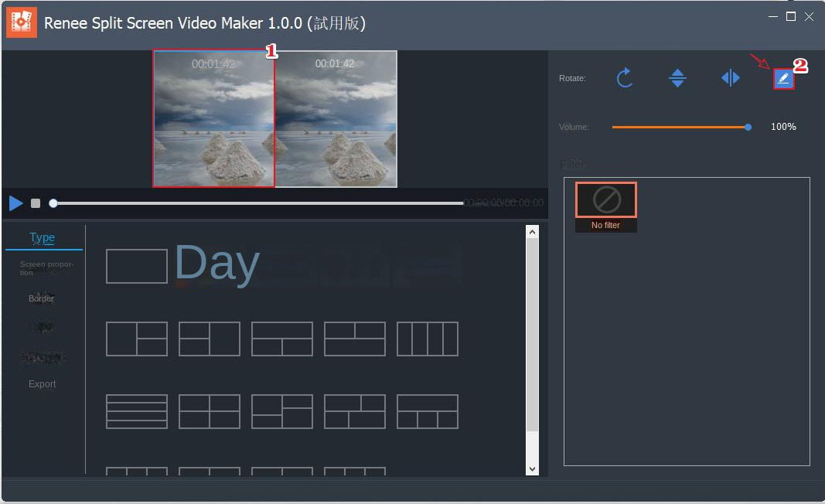Open the Border settings section
The height and width of the screenshot is (504, 825).
[x=41, y=298]
